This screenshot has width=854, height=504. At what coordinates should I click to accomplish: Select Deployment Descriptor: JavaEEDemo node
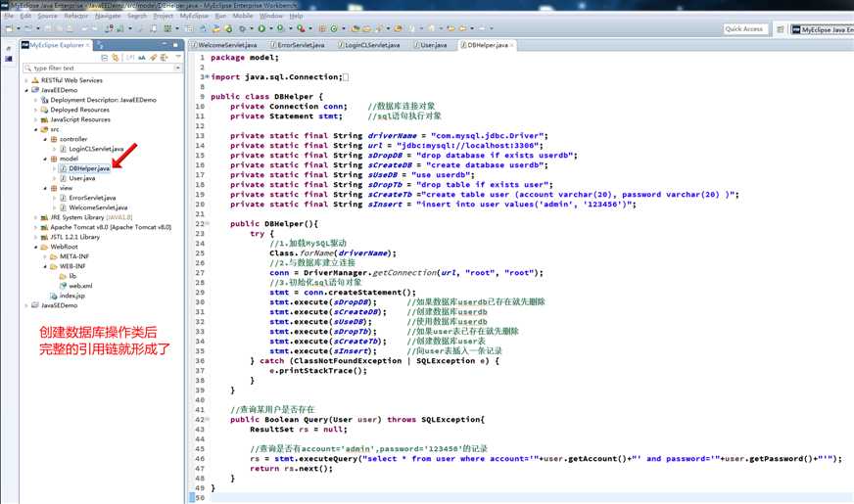[98, 100]
